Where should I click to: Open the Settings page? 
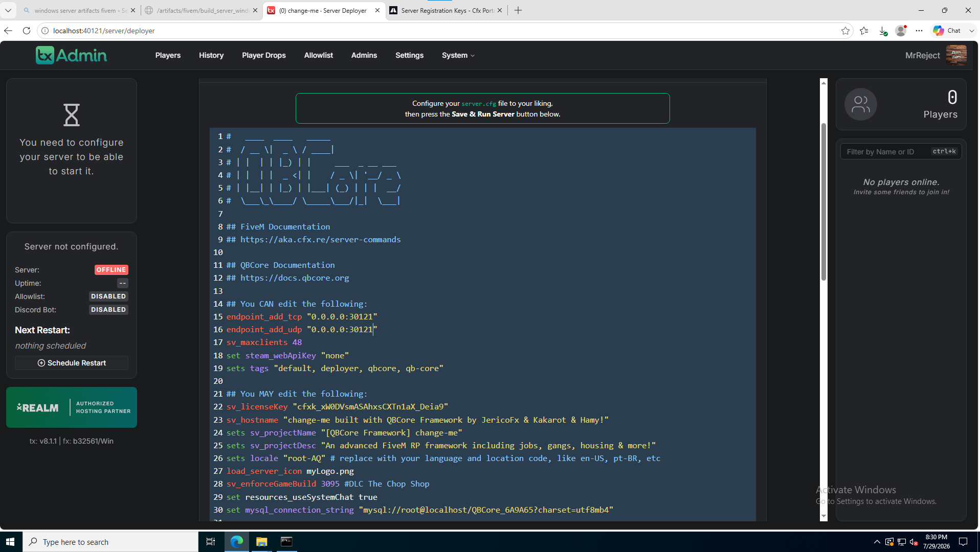coord(409,55)
